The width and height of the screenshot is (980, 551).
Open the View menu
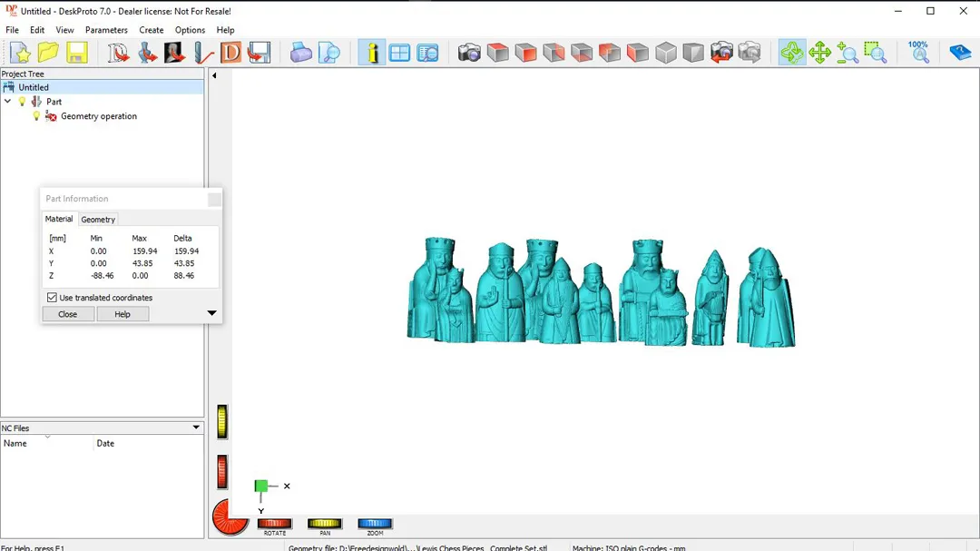[x=64, y=30]
